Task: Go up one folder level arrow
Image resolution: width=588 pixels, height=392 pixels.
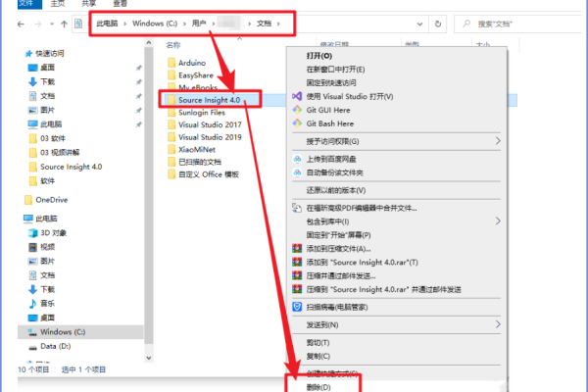Action: 64,24
